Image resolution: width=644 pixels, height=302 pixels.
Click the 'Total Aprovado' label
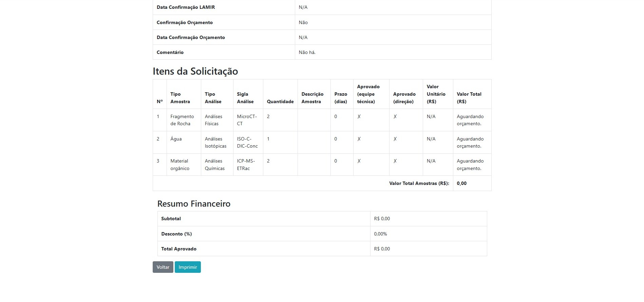click(x=179, y=249)
